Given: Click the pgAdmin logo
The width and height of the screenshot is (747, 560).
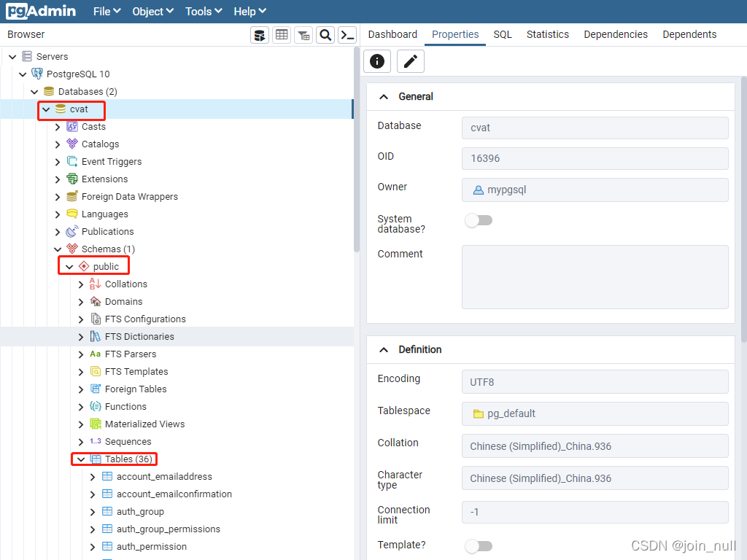Looking at the screenshot, I should tap(41, 11).
